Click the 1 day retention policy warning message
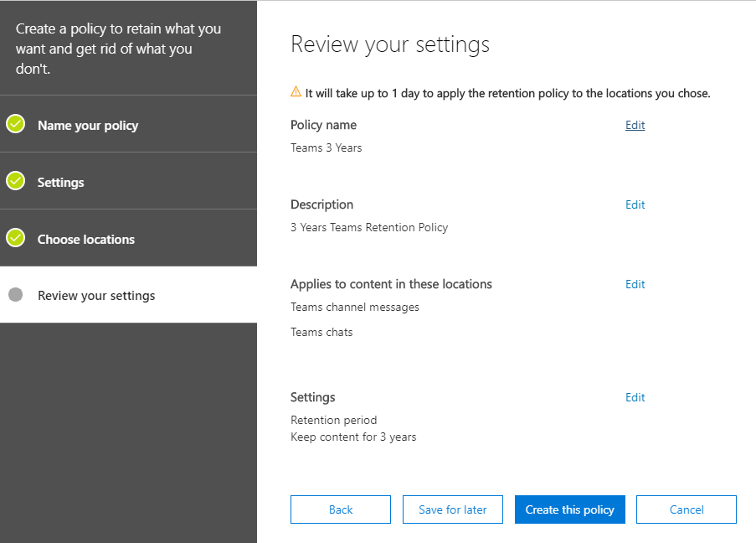The height and width of the screenshot is (543, 756). pos(507,93)
